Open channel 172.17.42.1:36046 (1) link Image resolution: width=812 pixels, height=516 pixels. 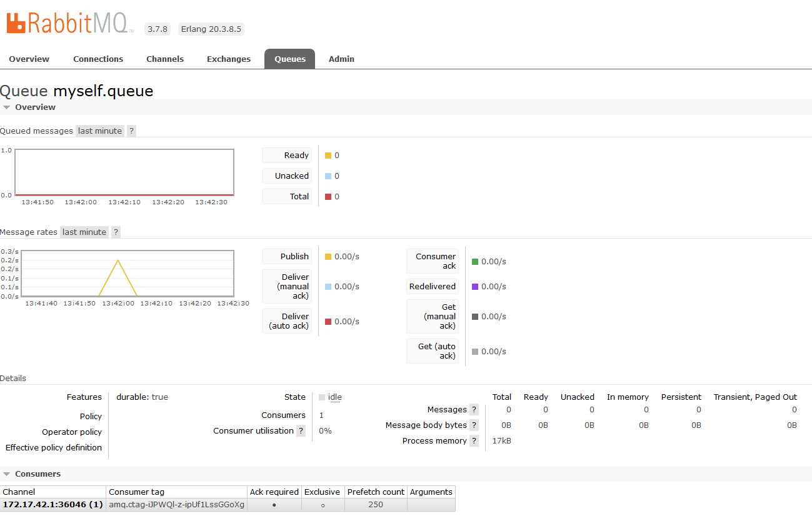point(53,505)
